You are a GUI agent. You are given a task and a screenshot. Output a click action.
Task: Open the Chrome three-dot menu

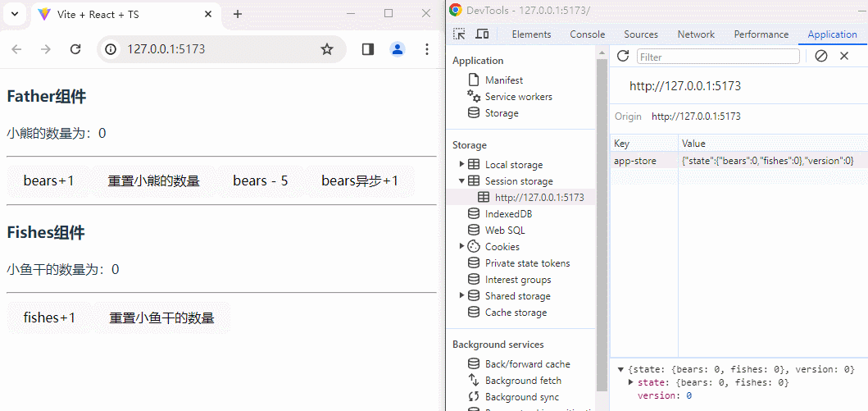tap(426, 49)
